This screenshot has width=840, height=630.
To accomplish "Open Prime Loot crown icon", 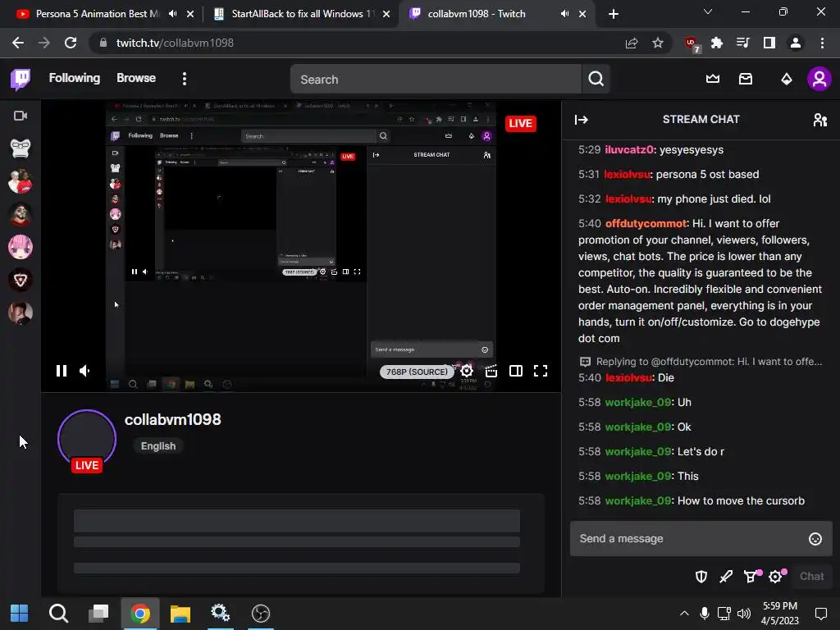I will (713, 79).
